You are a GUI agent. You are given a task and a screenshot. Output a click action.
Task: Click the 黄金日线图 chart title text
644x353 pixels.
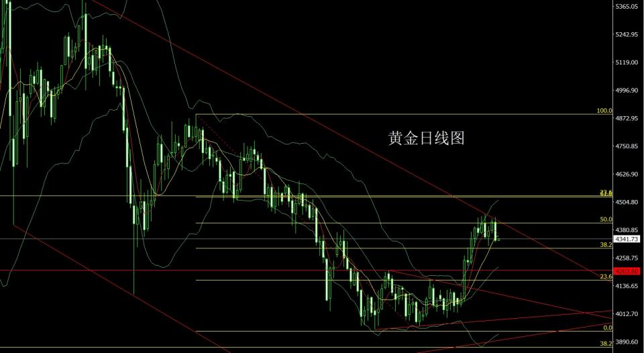pyautogui.click(x=427, y=138)
